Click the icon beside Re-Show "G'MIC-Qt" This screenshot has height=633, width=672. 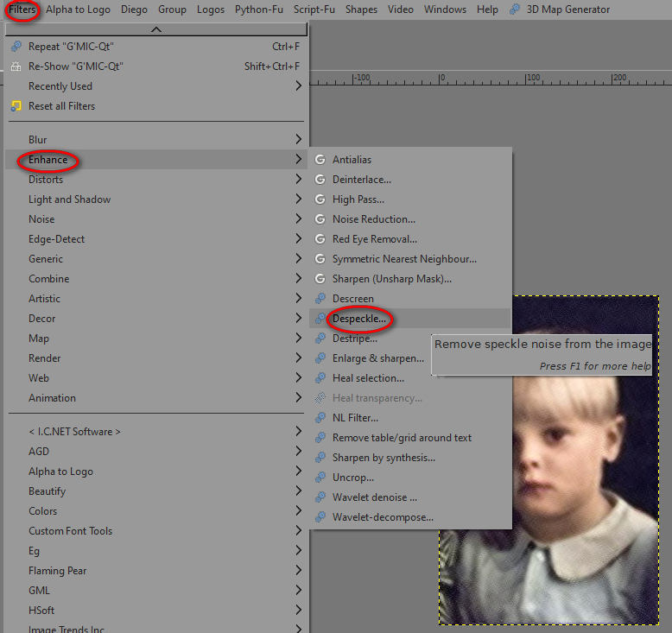pos(16,66)
